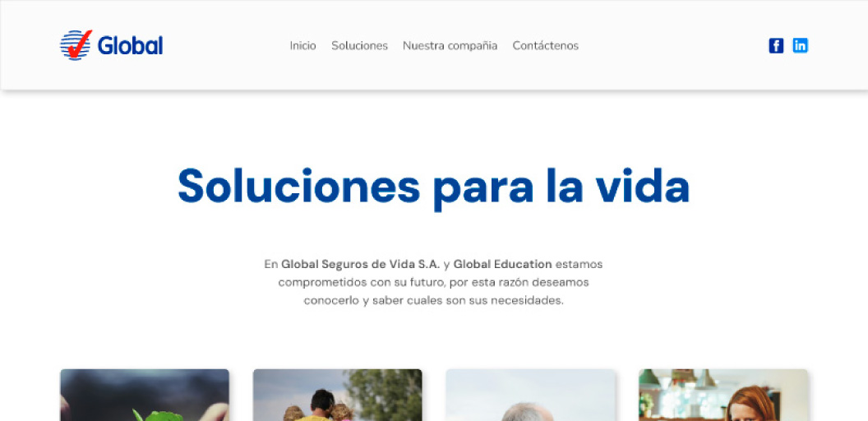Open the card showing family outdoors

(337, 396)
